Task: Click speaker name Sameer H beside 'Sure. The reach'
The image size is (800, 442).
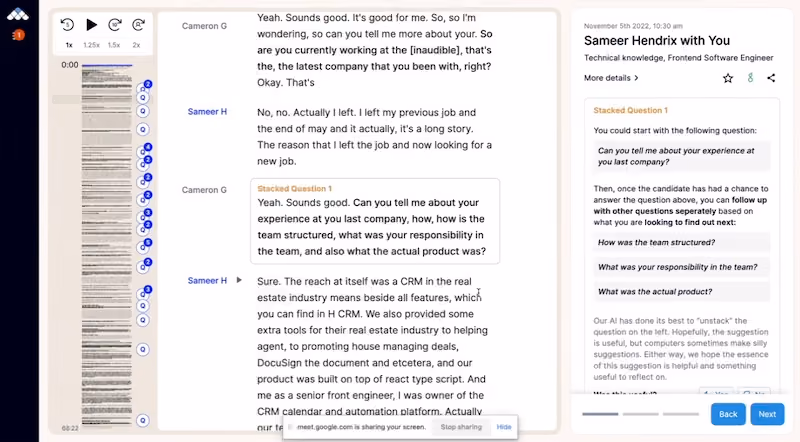Action: tap(207, 281)
